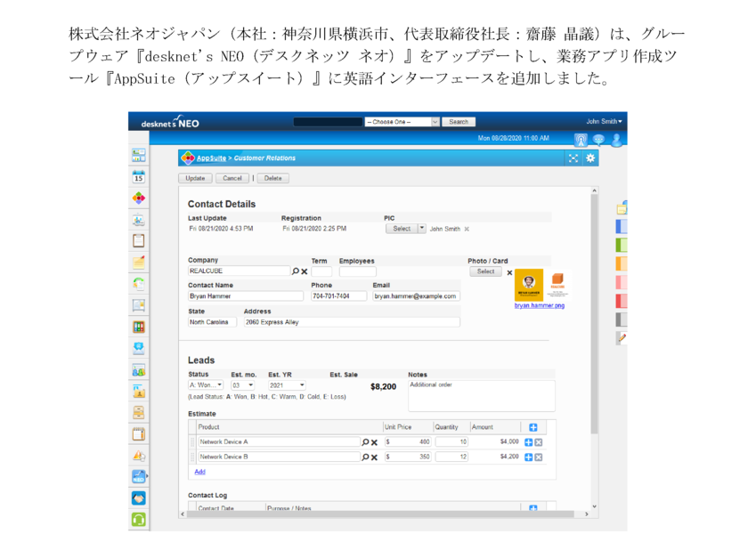Screen dimensions: 756x534
Task: Remove John Smith from PIC
Action: 467,230
